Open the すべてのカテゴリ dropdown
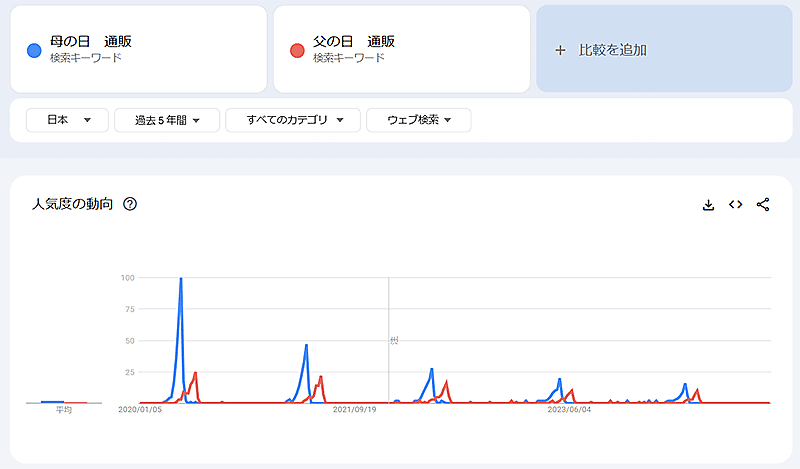The height and width of the screenshot is (469, 800). 292,120
